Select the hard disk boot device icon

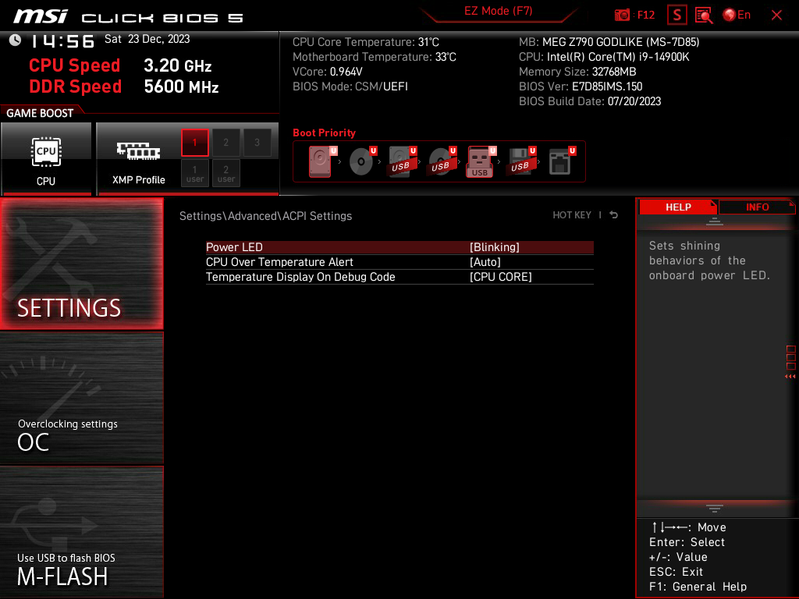point(321,161)
